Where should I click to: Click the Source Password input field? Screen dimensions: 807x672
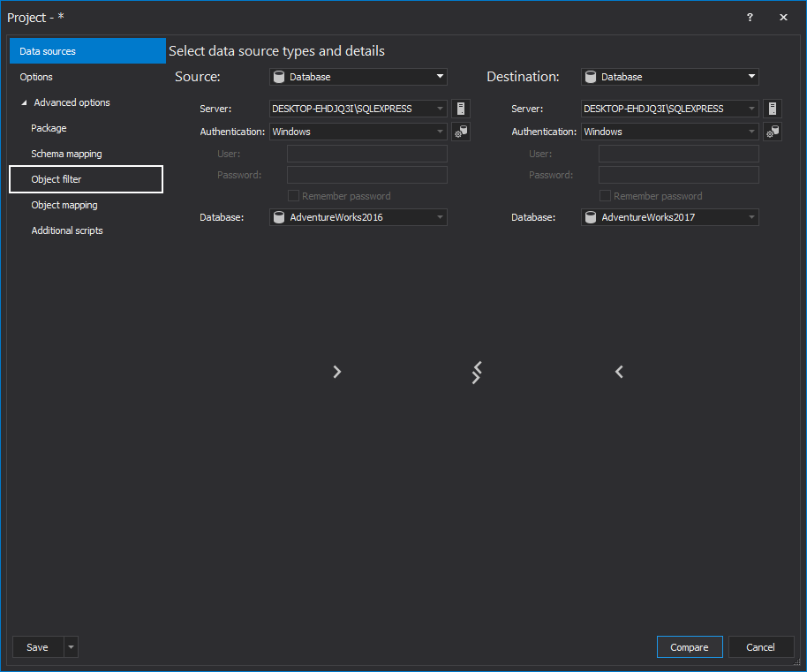[x=367, y=175]
